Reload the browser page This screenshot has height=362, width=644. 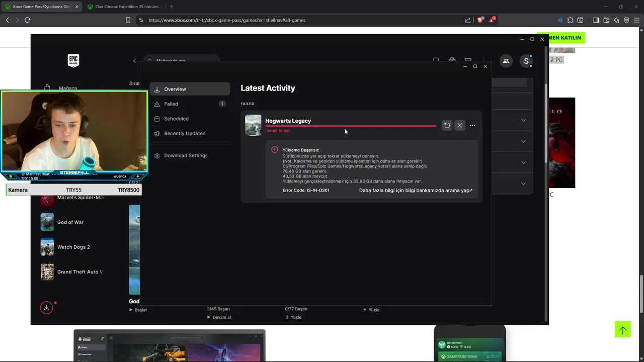pyautogui.click(x=27, y=20)
